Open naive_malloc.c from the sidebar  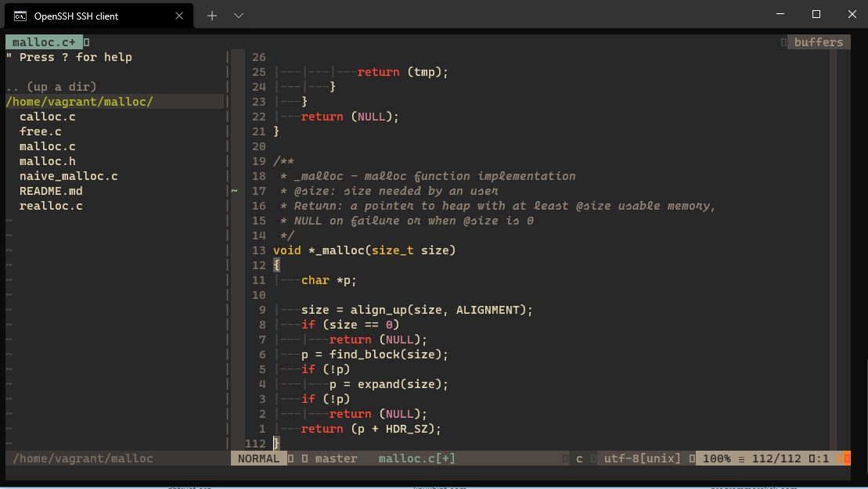69,176
